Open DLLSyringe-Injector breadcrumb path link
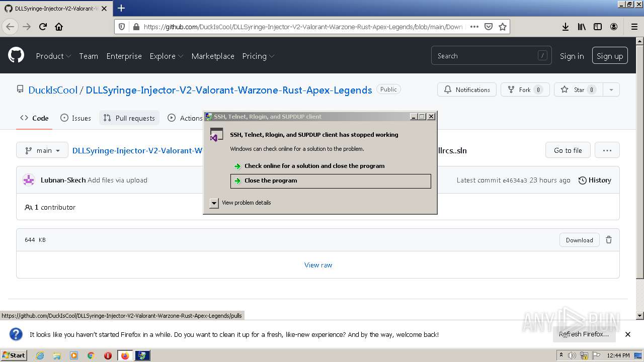Image resolution: width=644 pixels, height=362 pixels. tap(137, 150)
